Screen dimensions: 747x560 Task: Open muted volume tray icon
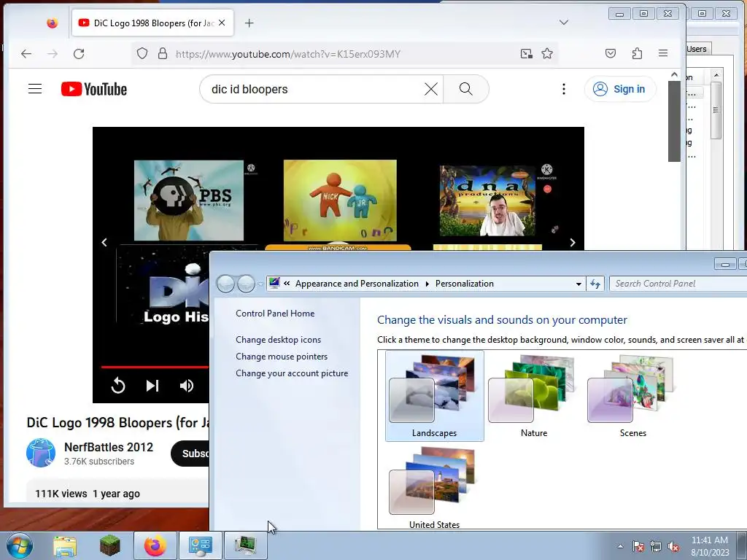673,546
